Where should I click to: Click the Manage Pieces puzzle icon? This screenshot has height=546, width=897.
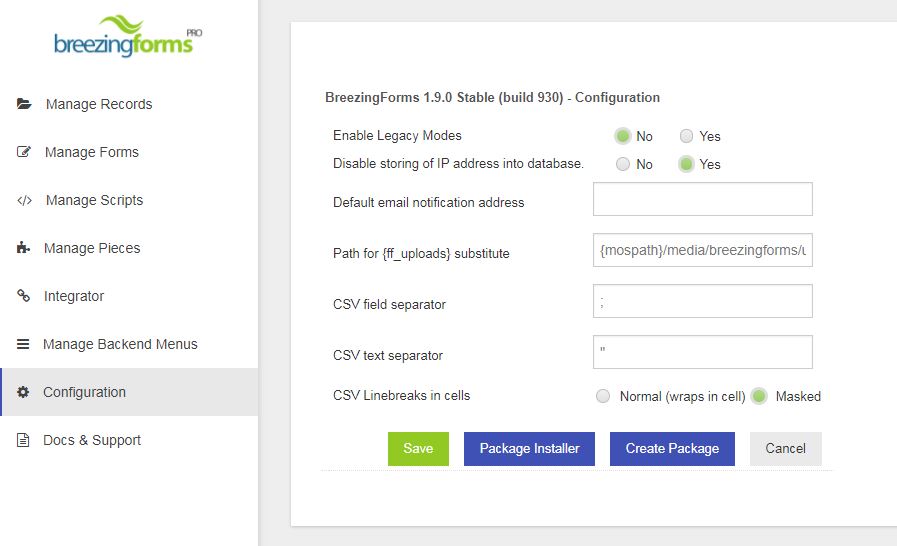pyautogui.click(x=23, y=248)
